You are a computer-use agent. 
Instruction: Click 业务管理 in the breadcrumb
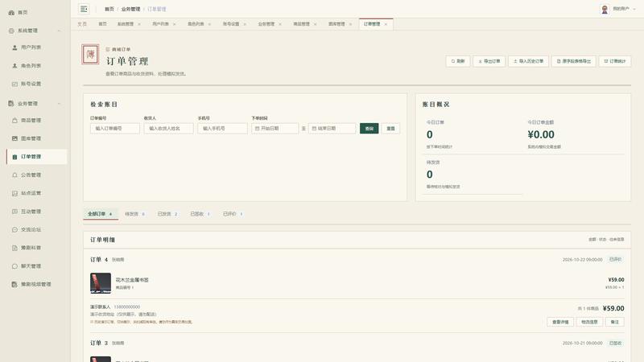point(130,9)
